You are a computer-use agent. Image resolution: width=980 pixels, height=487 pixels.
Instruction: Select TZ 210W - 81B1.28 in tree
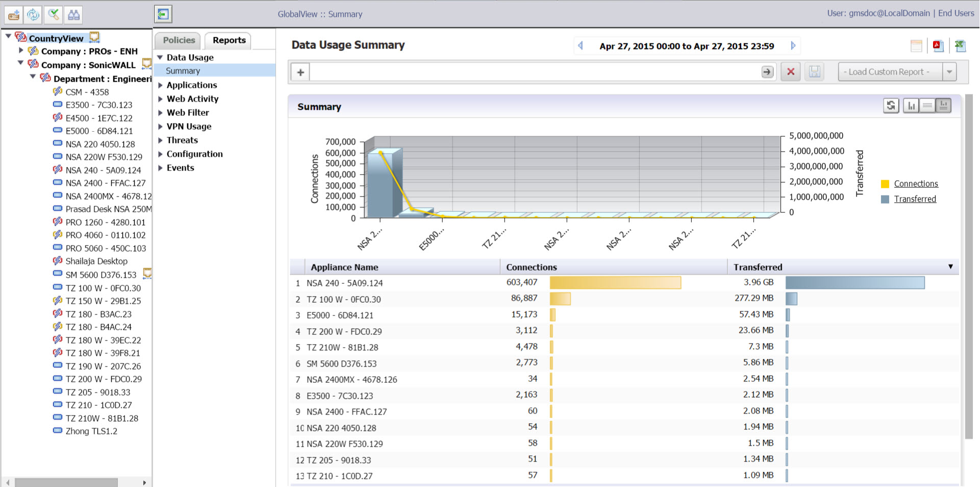(102, 418)
